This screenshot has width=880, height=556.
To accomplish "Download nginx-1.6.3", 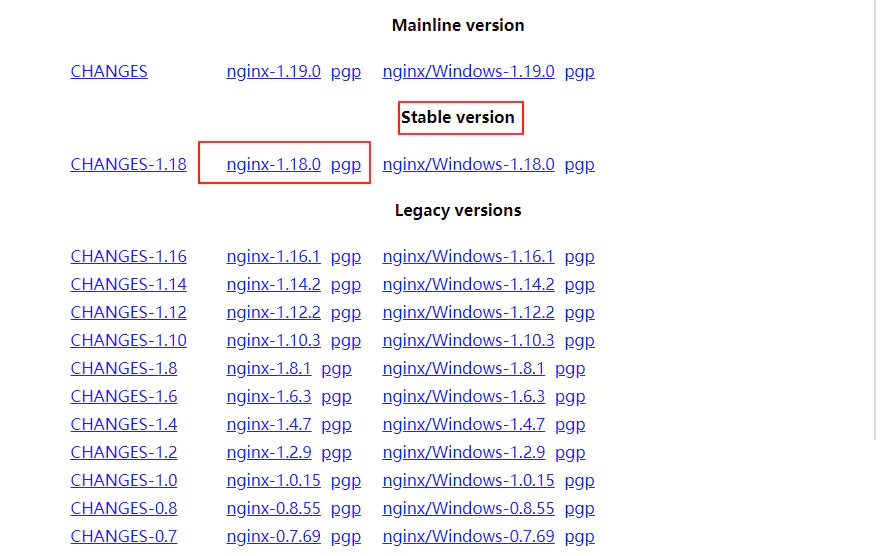I will tap(269, 397).
